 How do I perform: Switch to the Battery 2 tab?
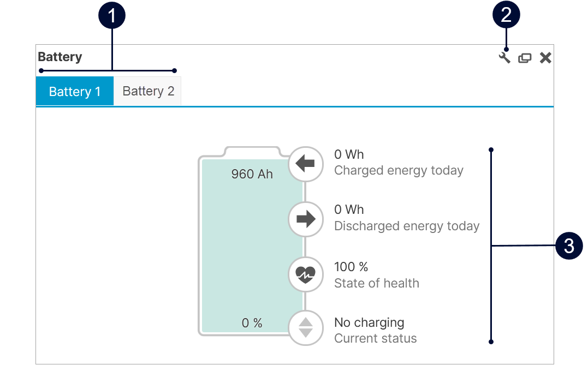pyautogui.click(x=148, y=91)
